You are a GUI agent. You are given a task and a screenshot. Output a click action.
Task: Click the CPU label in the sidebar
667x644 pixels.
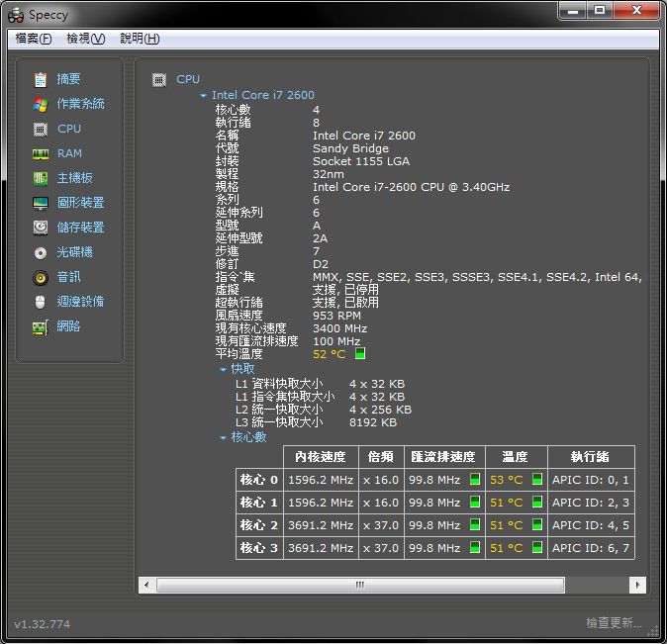point(69,129)
